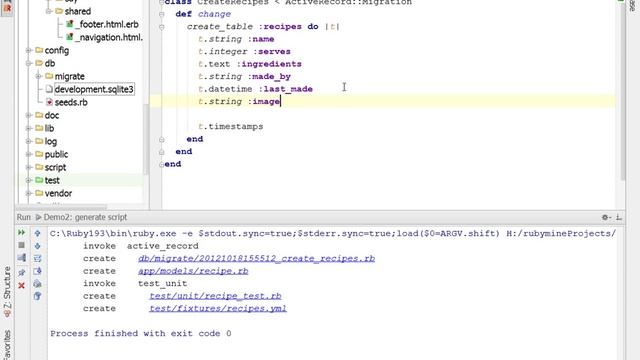Open db/migrate create_recipes.rb link
640x360 pixels.
coord(256,258)
